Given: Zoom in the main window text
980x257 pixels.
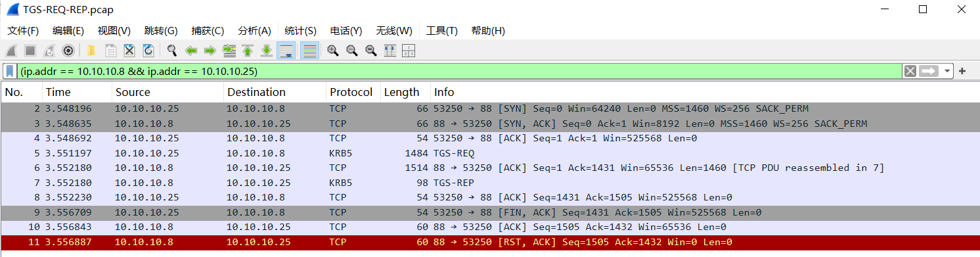Looking at the screenshot, I should pyautogui.click(x=333, y=51).
